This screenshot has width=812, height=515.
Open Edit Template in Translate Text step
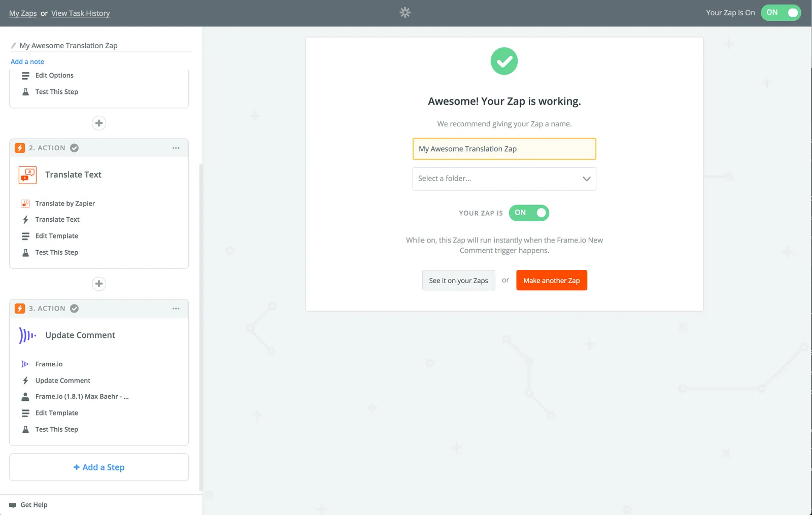coord(57,236)
